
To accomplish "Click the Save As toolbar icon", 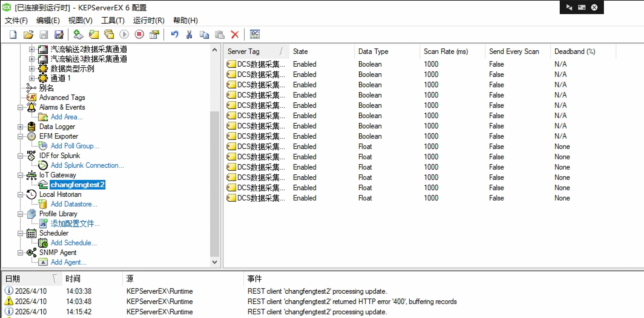I will pyautogui.click(x=59, y=34).
